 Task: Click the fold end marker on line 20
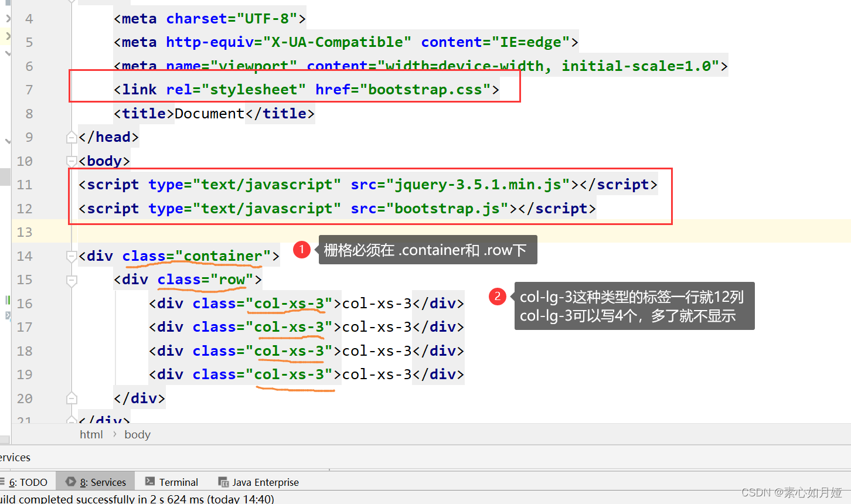pos(72,399)
